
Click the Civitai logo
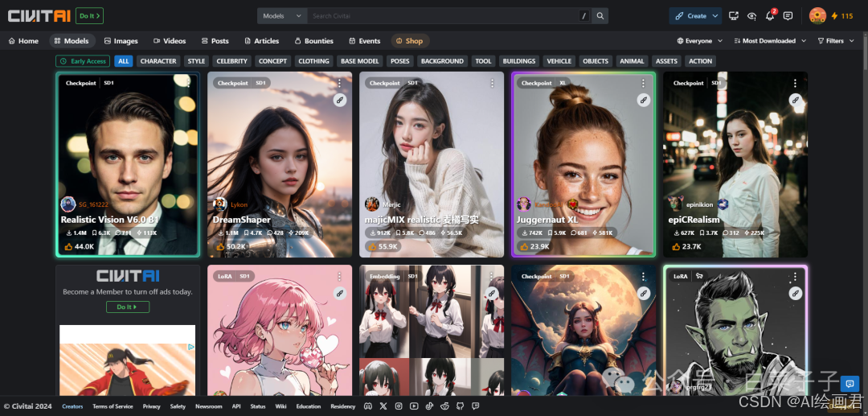click(x=39, y=16)
